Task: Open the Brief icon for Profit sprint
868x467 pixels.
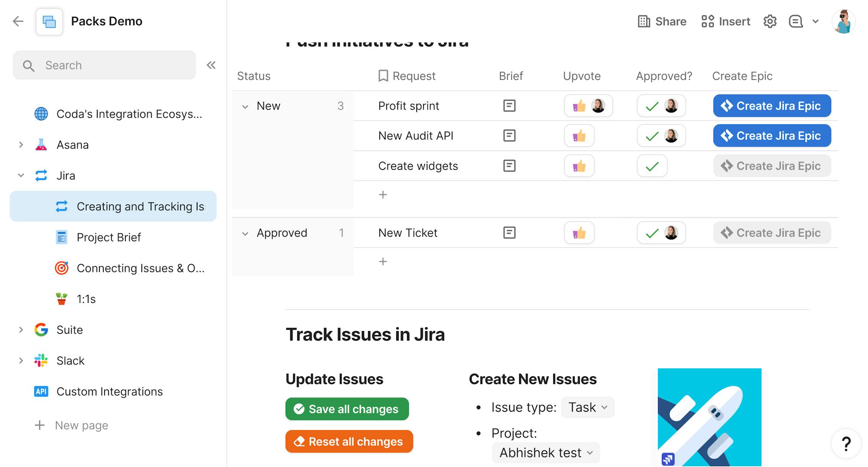Action: 509,106
